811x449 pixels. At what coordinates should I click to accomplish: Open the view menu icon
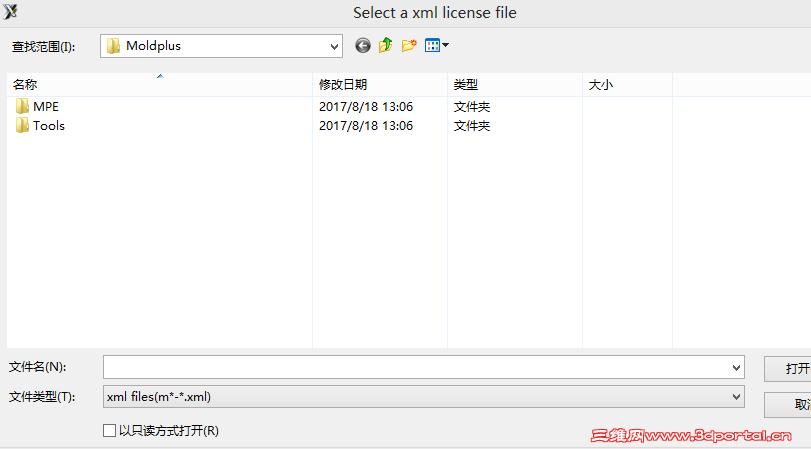(437, 46)
